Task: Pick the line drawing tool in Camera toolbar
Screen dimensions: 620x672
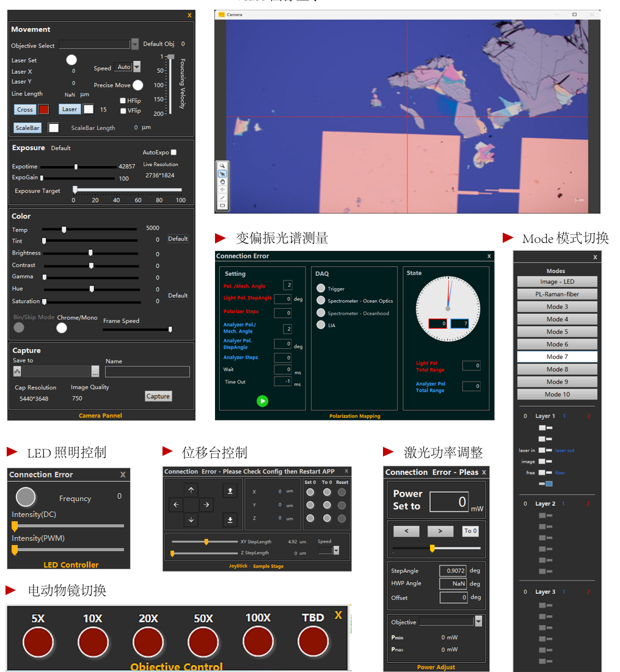Action: coord(222,198)
